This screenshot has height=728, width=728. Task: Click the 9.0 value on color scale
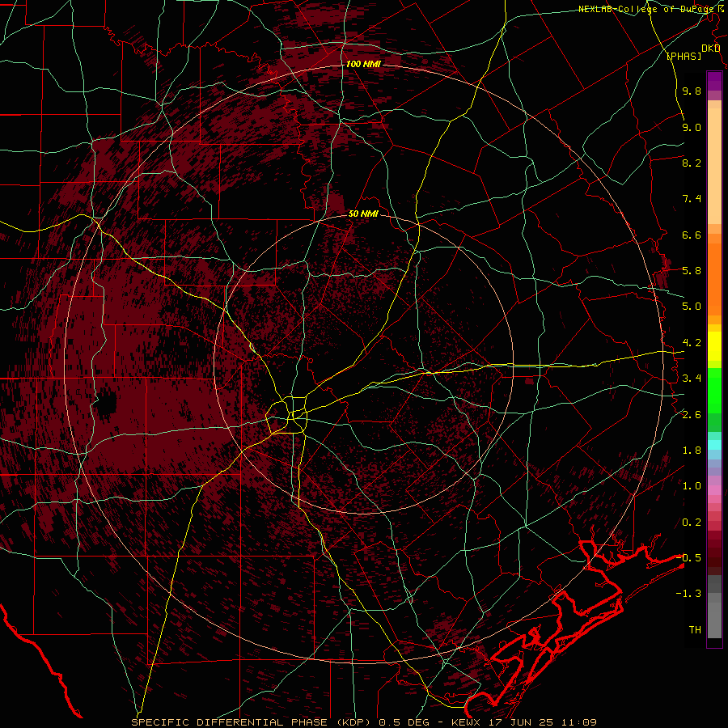(692, 128)
